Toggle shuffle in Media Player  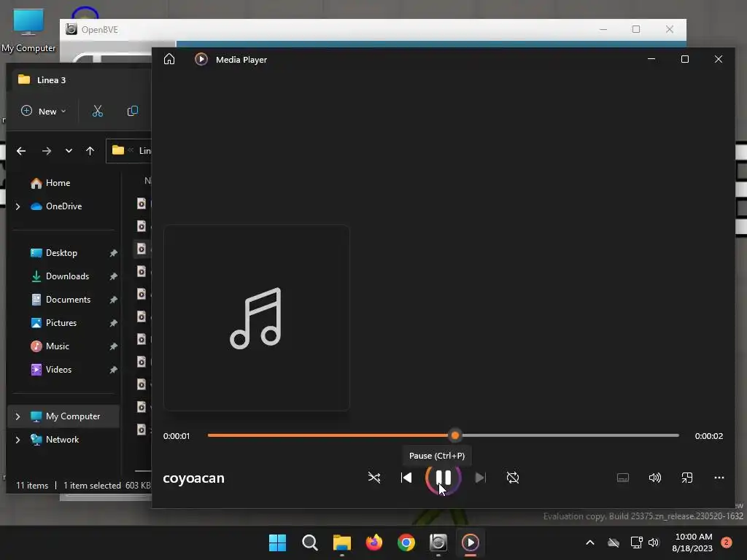(x=374, y=478)
